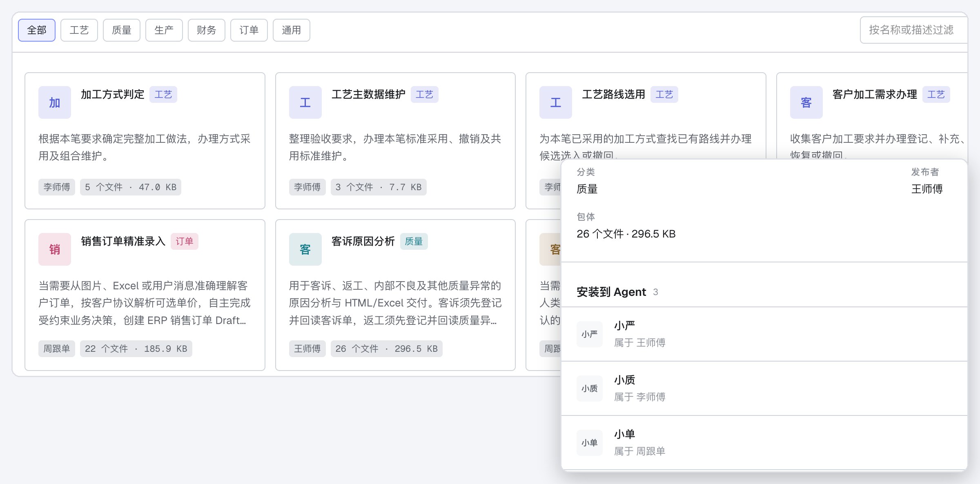Click the 销 icon of 销售订单精准录入
The height and width of the screenshot is (484, 980).
(x=55, y=249)
